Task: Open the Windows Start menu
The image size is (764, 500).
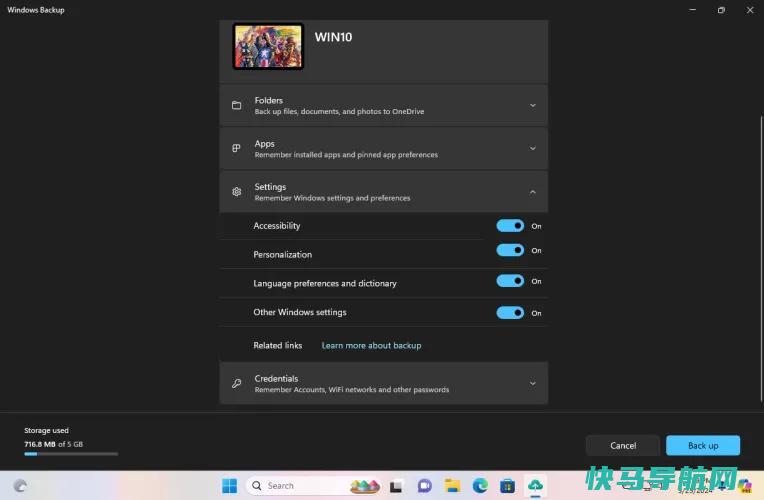Action: [x=229, y=485]
